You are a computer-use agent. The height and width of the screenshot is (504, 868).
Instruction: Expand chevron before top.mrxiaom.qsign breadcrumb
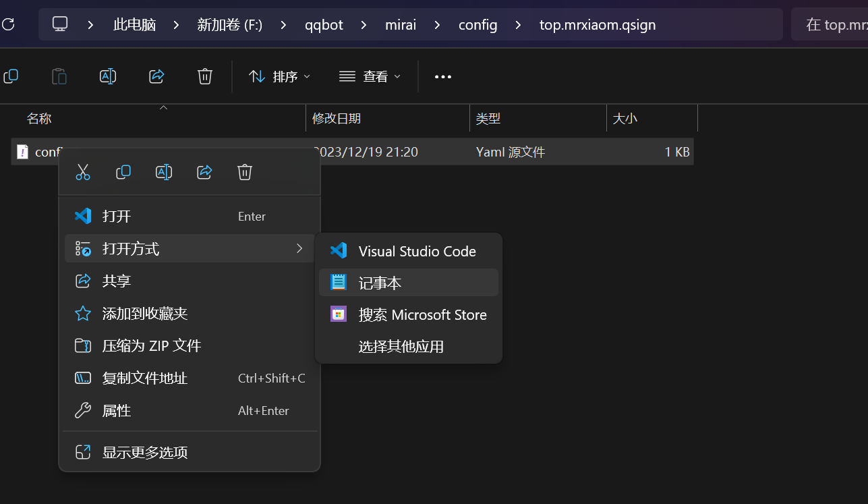[x=519, y=25]
